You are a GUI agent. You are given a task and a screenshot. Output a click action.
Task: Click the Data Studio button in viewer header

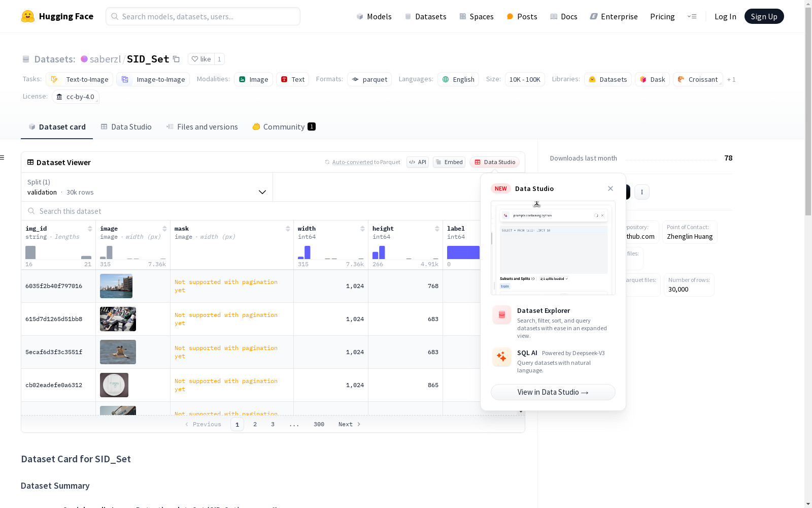click(495, 162)
